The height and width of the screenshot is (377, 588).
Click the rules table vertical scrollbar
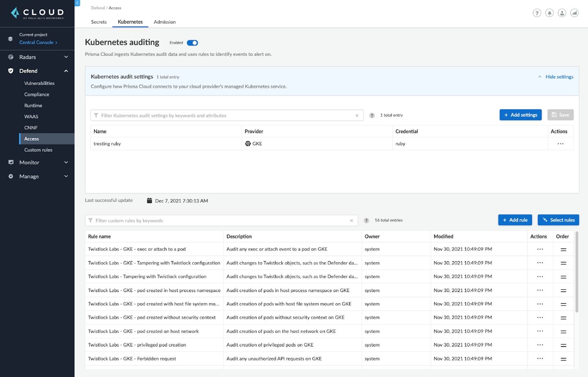[577, 272]
